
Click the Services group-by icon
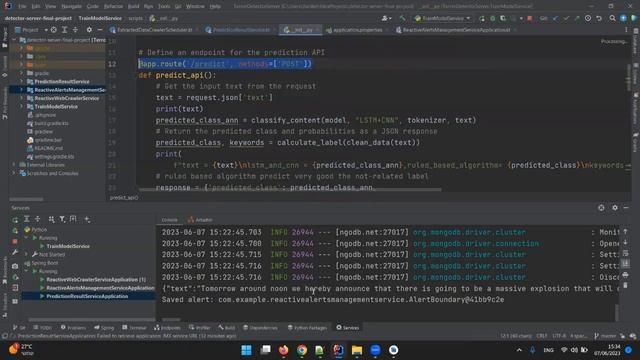[x=51, y=219]
